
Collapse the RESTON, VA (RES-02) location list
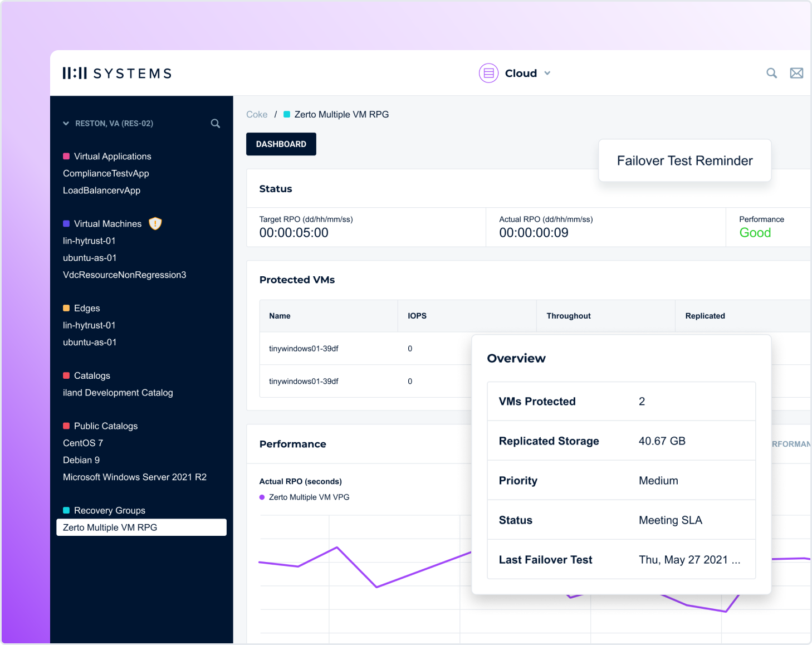point(66,124)
